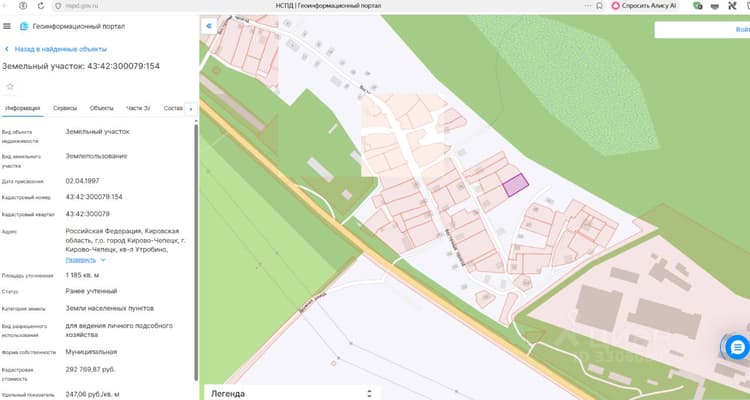Open the support chat bubble on the map
The width and height of the screenshot is (750, 400).
pyautogui.click(x=737, y=347)
